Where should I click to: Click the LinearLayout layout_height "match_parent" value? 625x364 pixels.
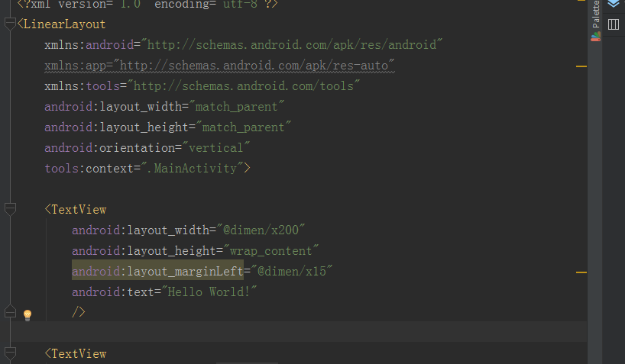pyautogui.click(x=244, y=127)
